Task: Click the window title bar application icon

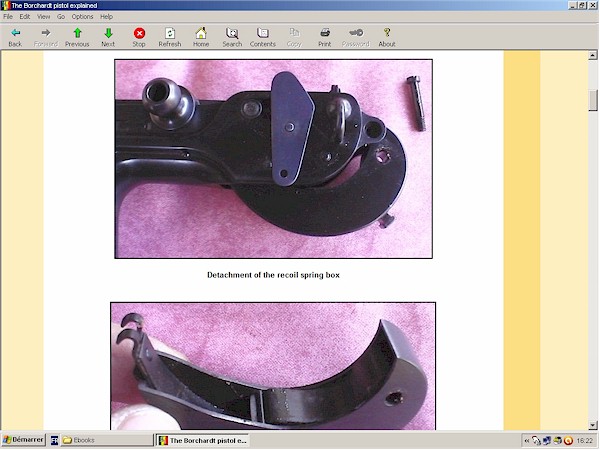Action: click(5, 5)
